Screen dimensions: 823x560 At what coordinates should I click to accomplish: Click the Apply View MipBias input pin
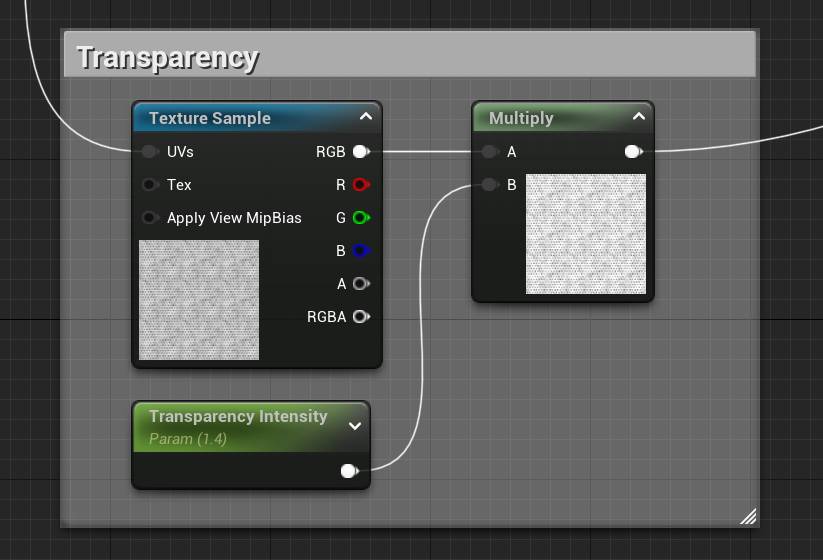(x=150, y=218)
